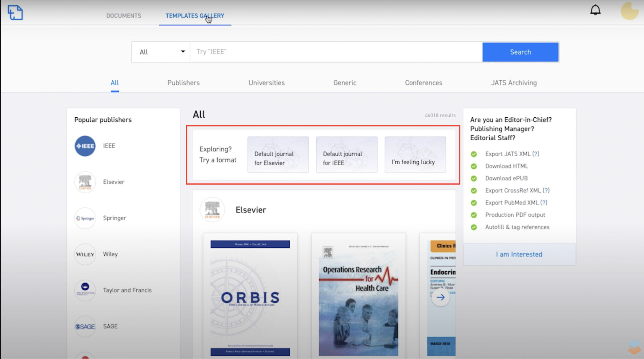
Task: Open the user profile avatar
Action: tap(630, 11)
